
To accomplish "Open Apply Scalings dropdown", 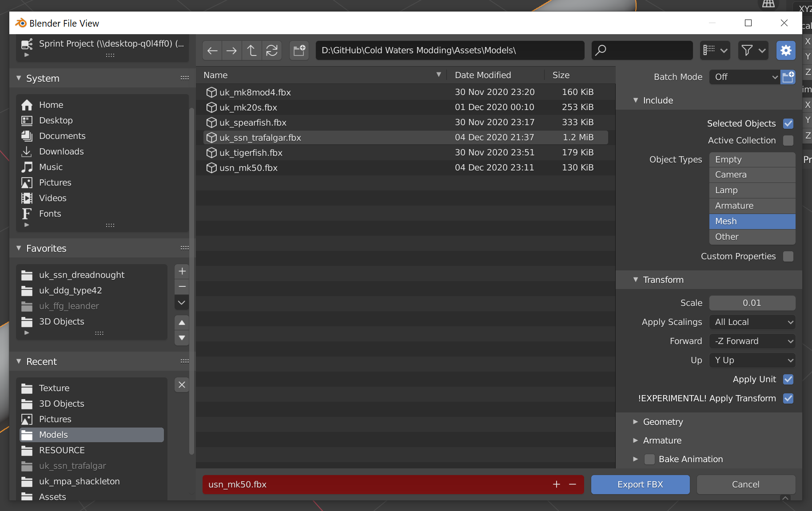I will coord(752,322).
